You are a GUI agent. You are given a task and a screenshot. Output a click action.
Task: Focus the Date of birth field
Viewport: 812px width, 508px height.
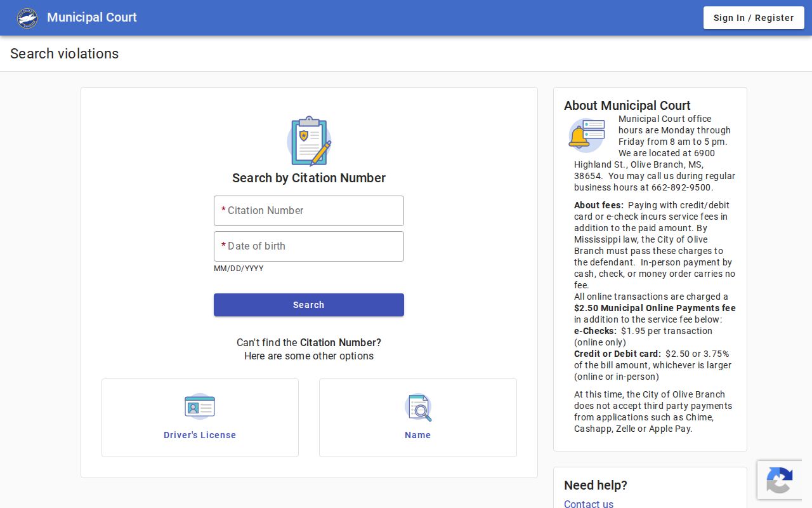click(309, 246)
